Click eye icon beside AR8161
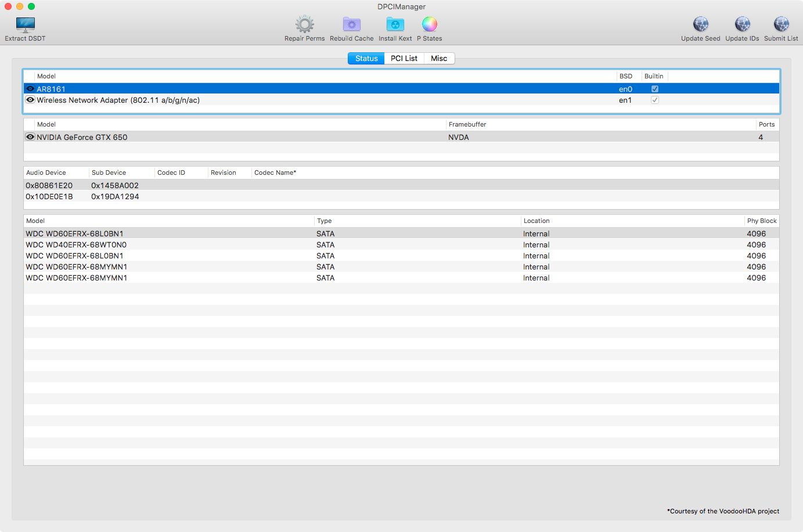This screenshot has height=532, width=803. click(30, 89)
